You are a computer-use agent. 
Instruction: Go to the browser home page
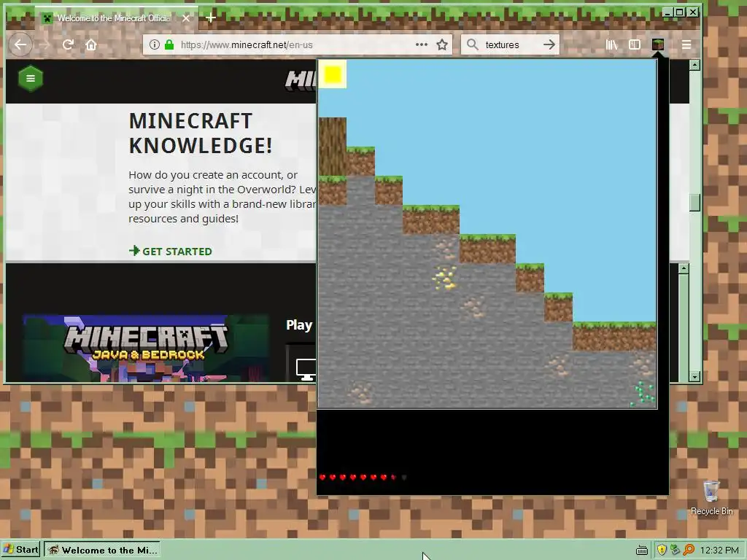[x=91, y=44]
